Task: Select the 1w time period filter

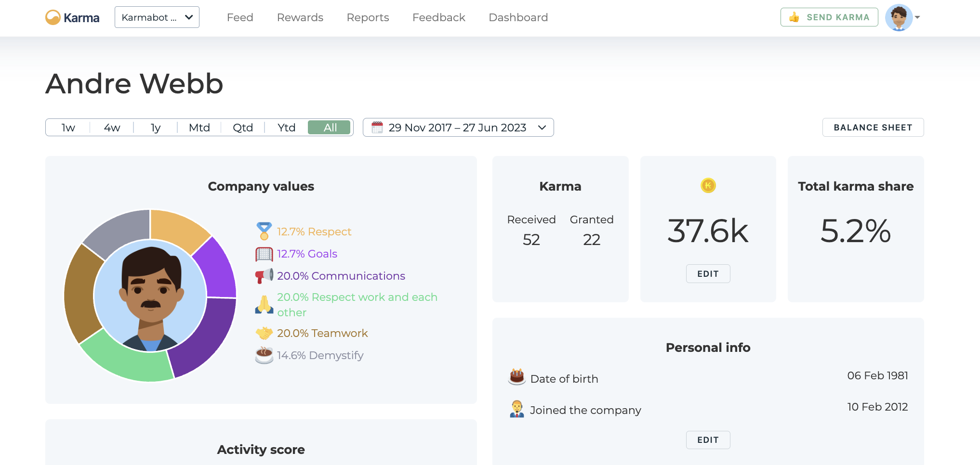Action: point(67,127)
